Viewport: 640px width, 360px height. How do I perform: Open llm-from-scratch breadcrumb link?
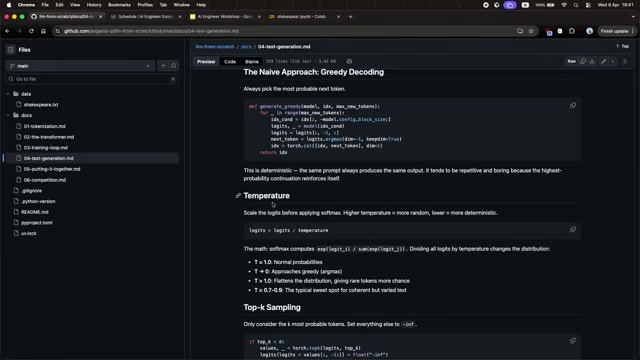215,47
